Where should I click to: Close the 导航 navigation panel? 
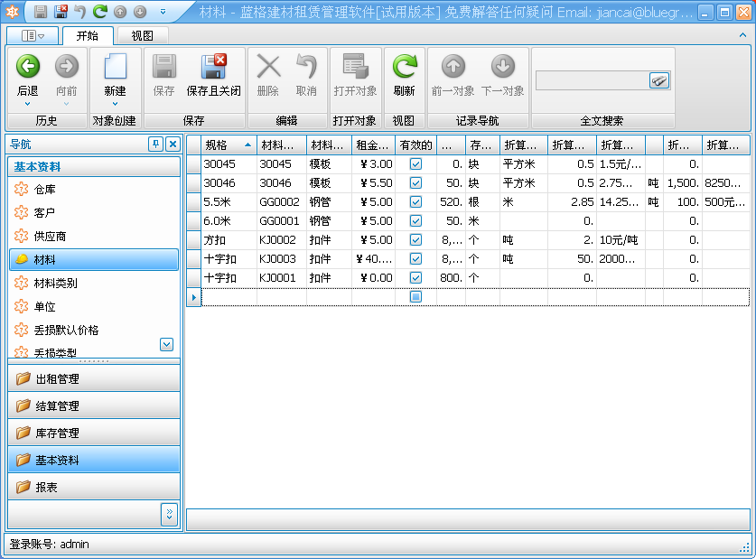[x=173, y=144]
